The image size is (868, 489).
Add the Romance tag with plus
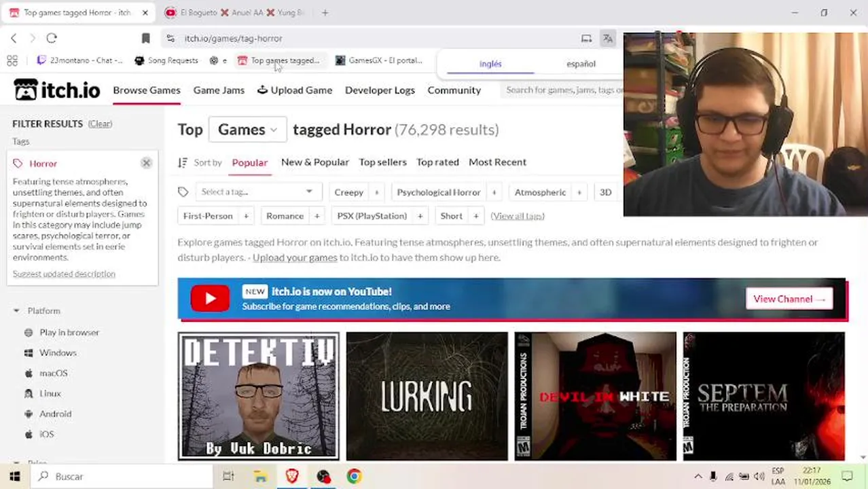tap(317, 216)
